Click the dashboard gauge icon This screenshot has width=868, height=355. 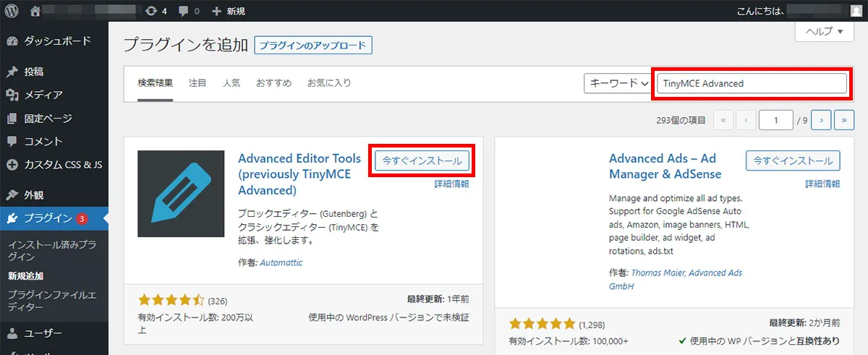12,41
